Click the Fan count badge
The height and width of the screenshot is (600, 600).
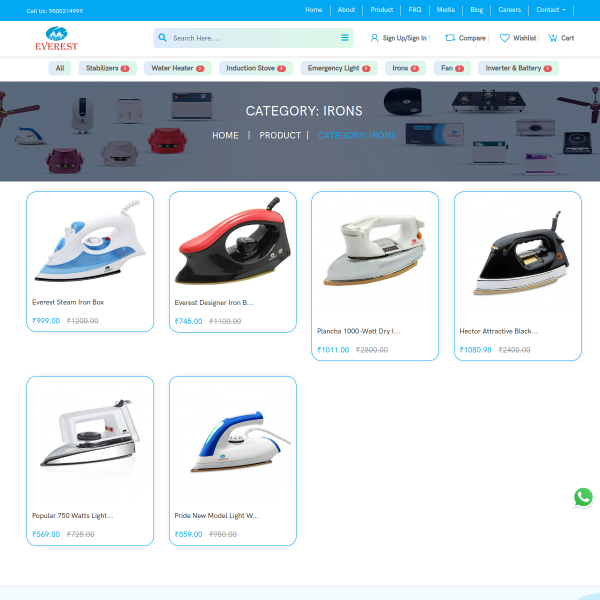pos(459,68)
